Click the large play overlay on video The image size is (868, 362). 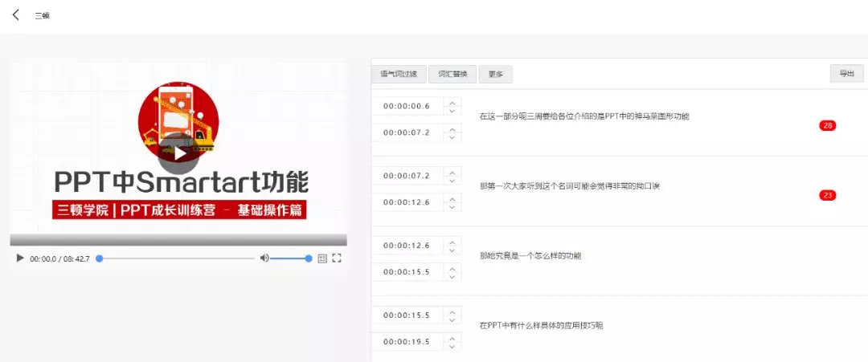point(178,153)
